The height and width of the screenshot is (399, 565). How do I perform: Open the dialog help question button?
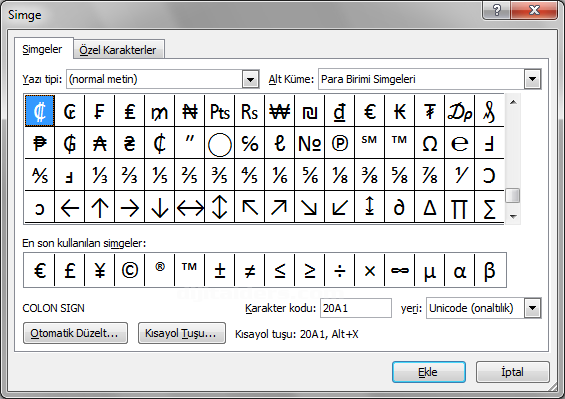click(x=497, y=10)
